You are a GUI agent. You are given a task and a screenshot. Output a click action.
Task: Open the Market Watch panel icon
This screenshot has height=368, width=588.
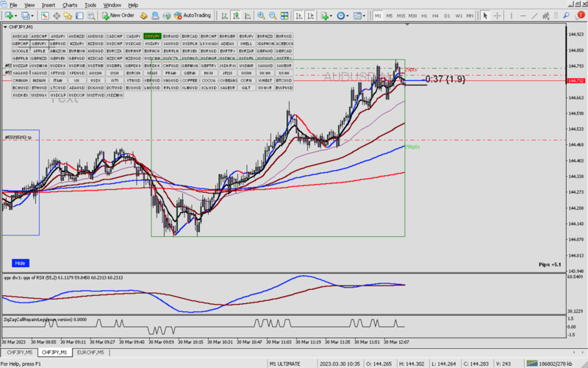[x=45, y=15]
